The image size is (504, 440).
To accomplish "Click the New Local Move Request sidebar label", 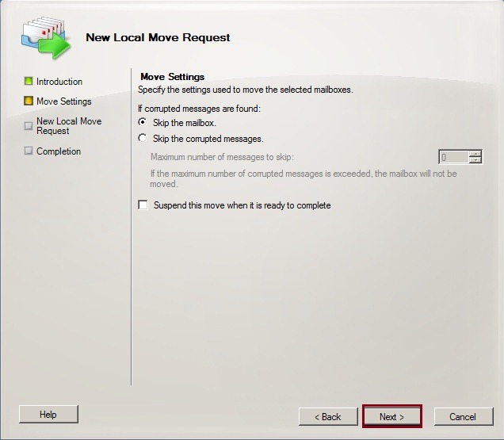I will 69,126.
